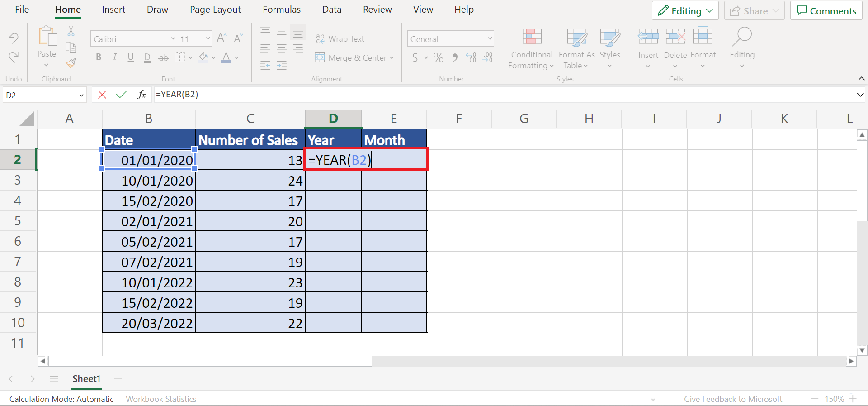
Task: Align text left
Action: pos(265,48)
